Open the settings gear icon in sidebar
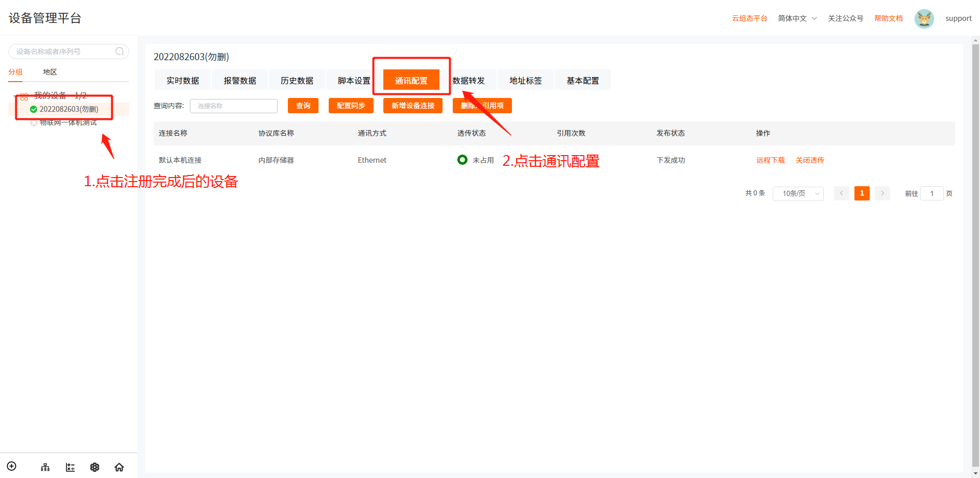Viewport: 980px width, 478px height. point(94,467)
